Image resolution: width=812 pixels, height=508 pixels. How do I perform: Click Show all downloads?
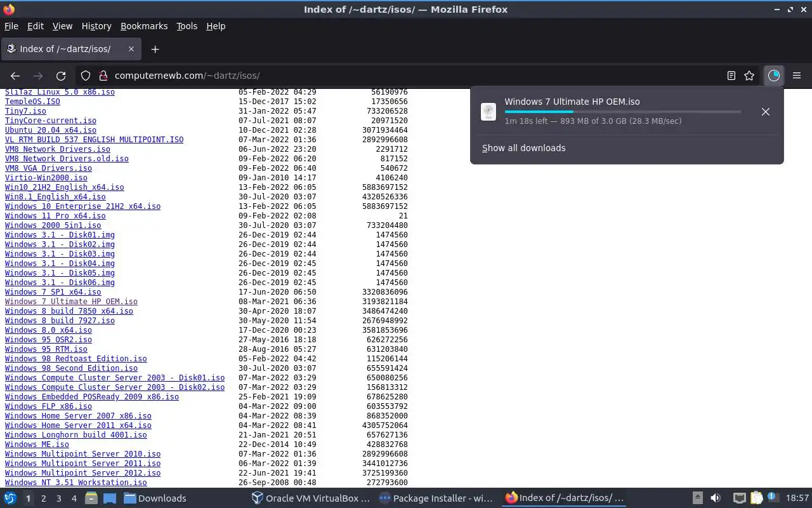coord(523,148)
